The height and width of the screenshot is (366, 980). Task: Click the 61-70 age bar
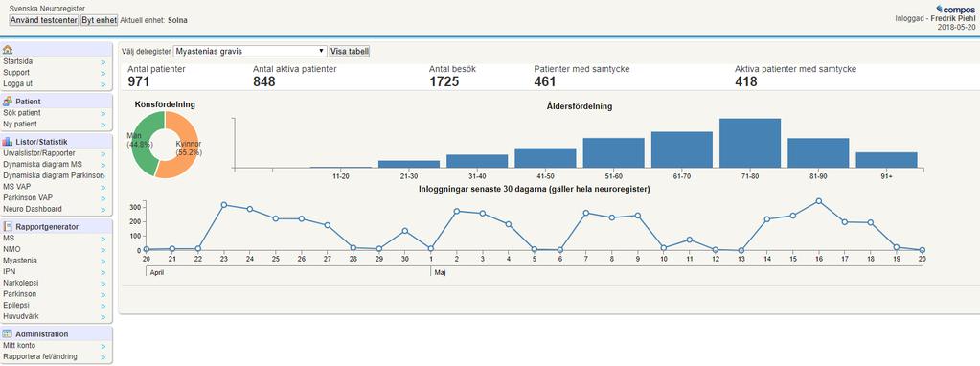682,149
